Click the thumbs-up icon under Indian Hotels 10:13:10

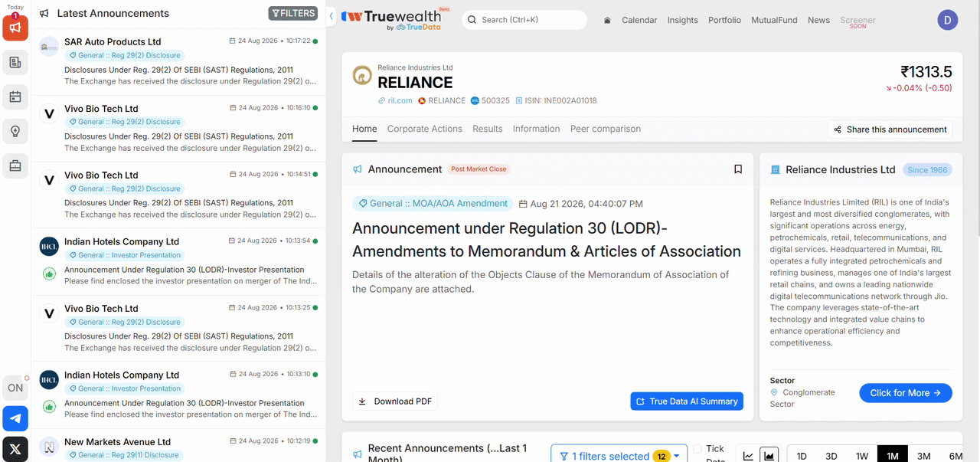pos(49,407)
